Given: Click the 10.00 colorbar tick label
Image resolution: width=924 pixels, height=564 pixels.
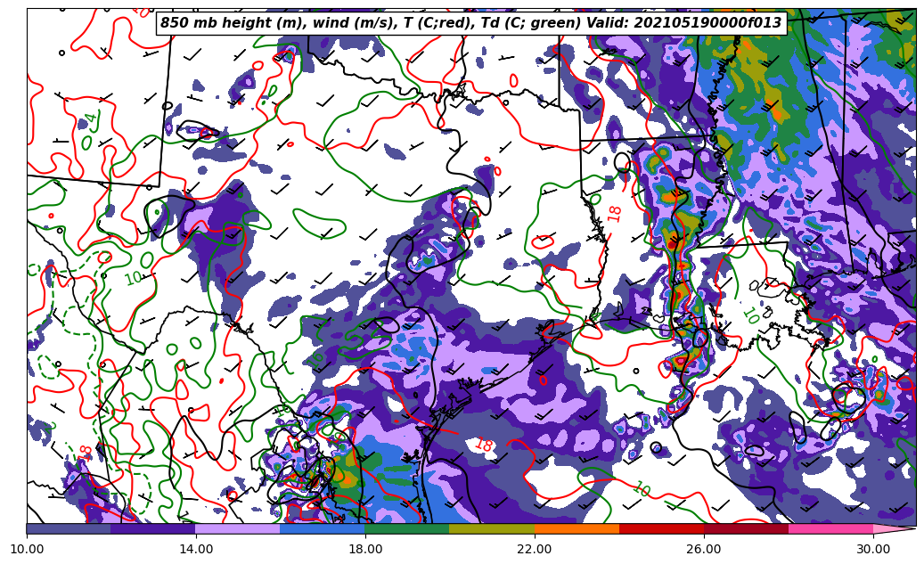Looking at the screenshot, I should pos(27,550).
